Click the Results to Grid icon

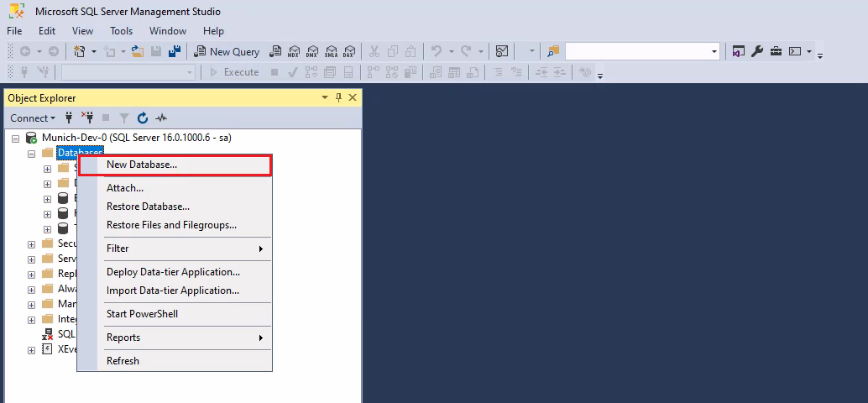pos(454,72)
